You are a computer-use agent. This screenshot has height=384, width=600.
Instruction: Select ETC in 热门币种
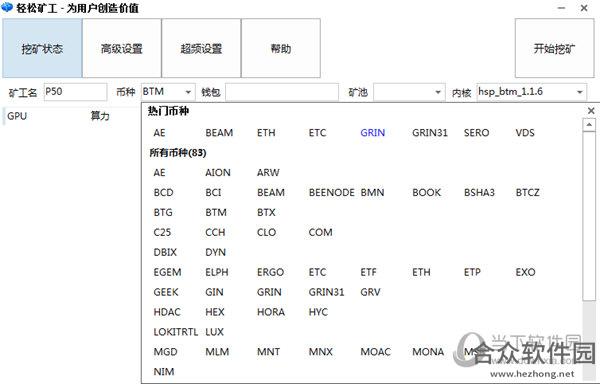(x=317, y=133)
